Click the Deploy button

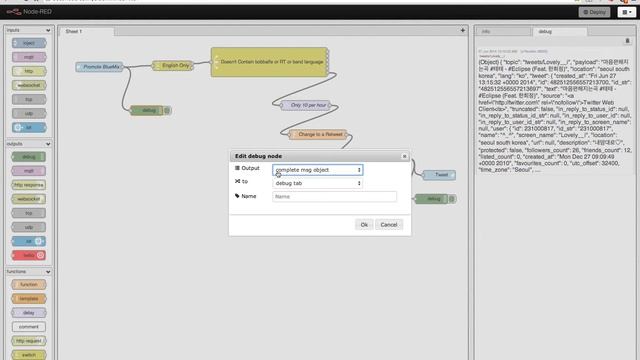594,12
